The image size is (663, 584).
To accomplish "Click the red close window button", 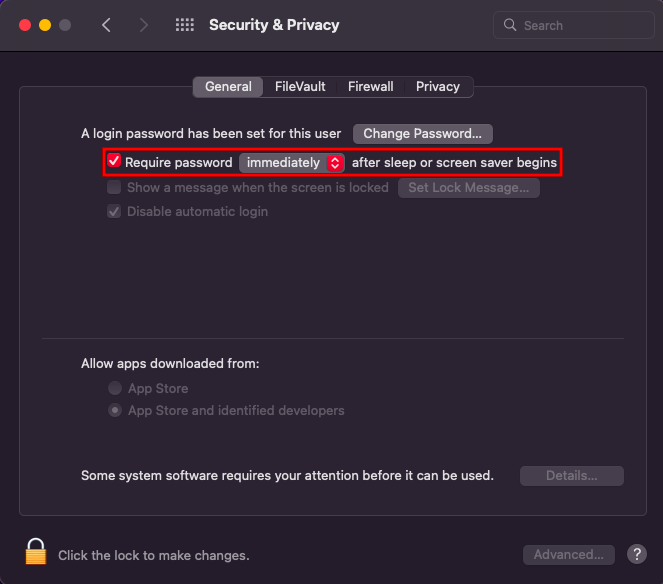I will click(x=25, y=25).
